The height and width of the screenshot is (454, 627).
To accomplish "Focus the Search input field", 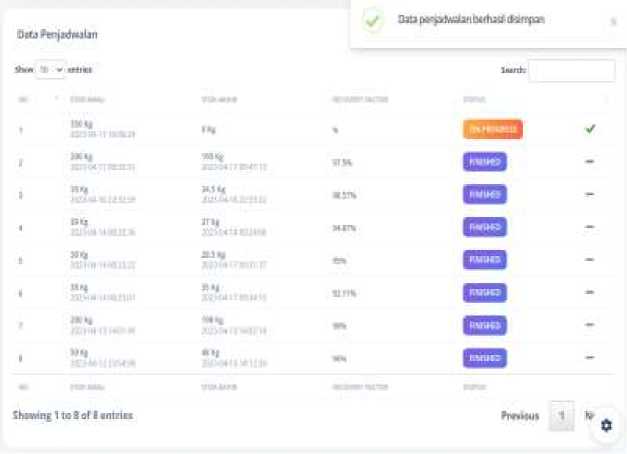I will 572,70.
